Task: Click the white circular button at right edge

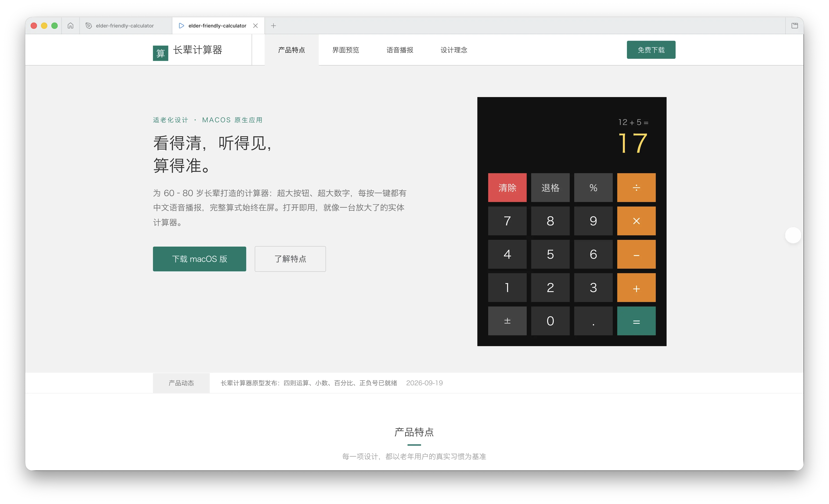Action: (793, 235)
